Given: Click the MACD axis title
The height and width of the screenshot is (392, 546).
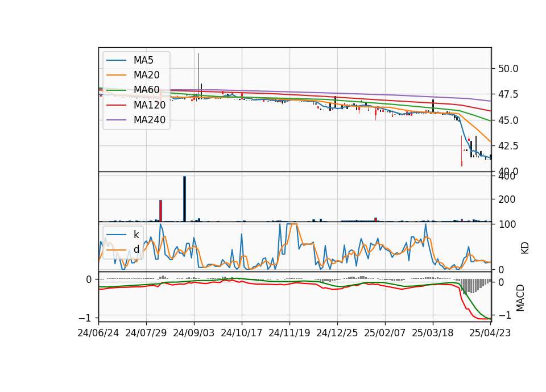Looking at the screenshot, I should (x=520, y=298).
